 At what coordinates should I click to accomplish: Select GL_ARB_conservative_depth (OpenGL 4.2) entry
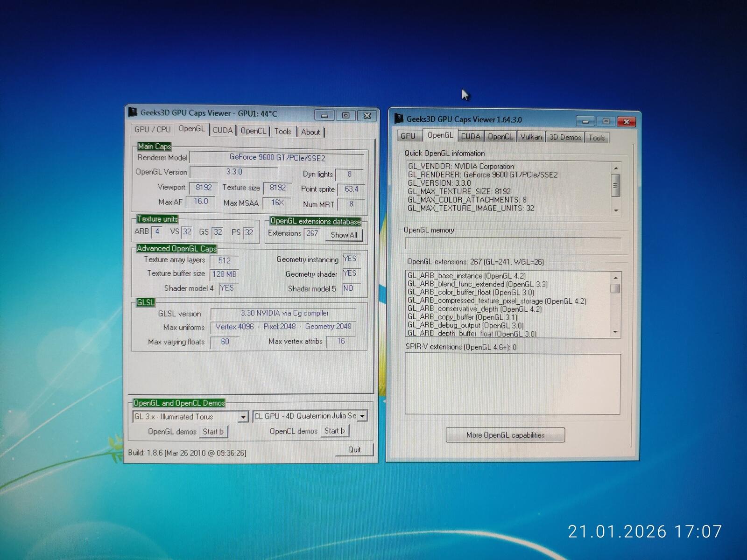[x=475, y=309]
